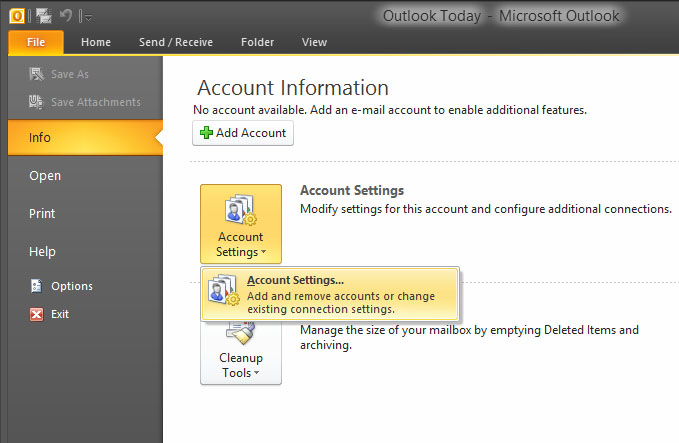Go to the Folder tab
This screenshot has height=443, width=679.
(x=257, y=42)
